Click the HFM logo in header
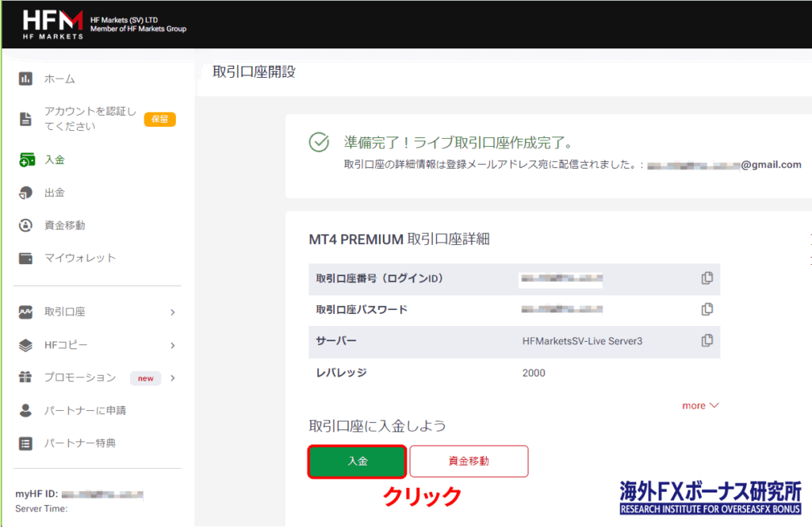The image size is (812, 529). point(53,24)
